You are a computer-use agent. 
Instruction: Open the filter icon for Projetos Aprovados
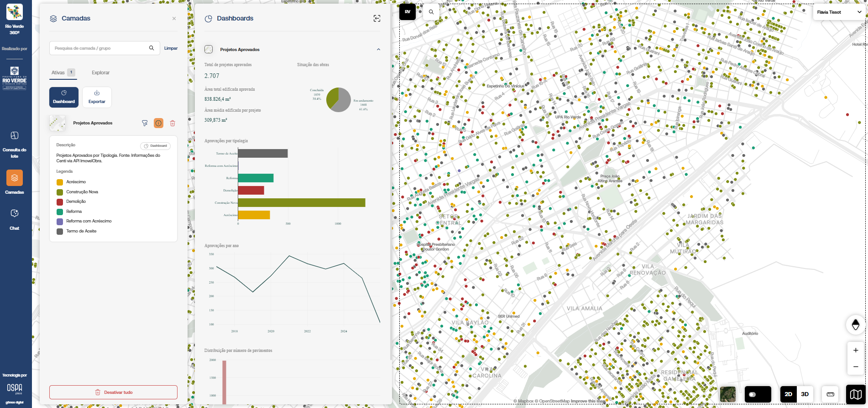click(x=145, y=123)
